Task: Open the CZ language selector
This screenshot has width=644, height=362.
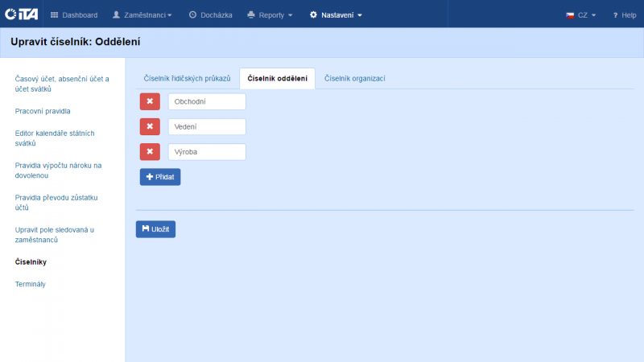Action: 580,14
